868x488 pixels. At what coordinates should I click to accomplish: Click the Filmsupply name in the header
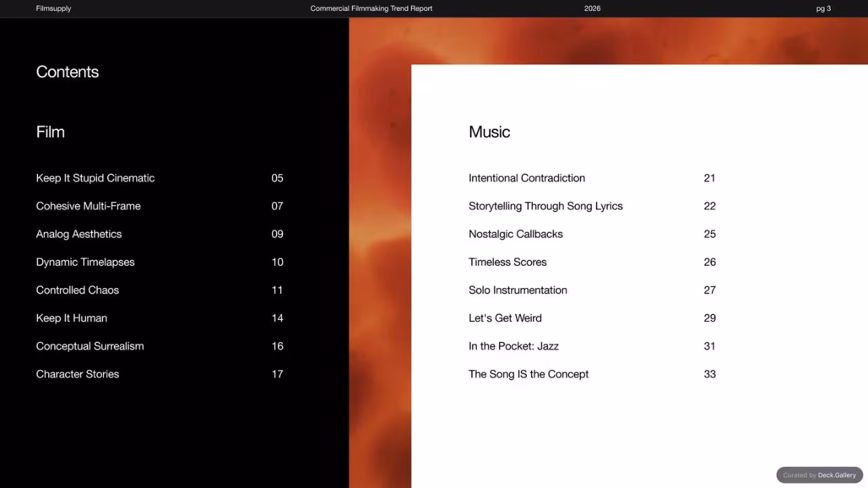[54, 8]
